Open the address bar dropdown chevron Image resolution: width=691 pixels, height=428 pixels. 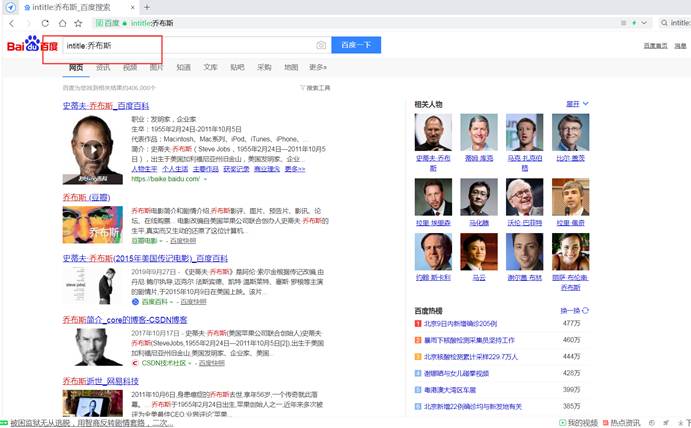point(644,23)
